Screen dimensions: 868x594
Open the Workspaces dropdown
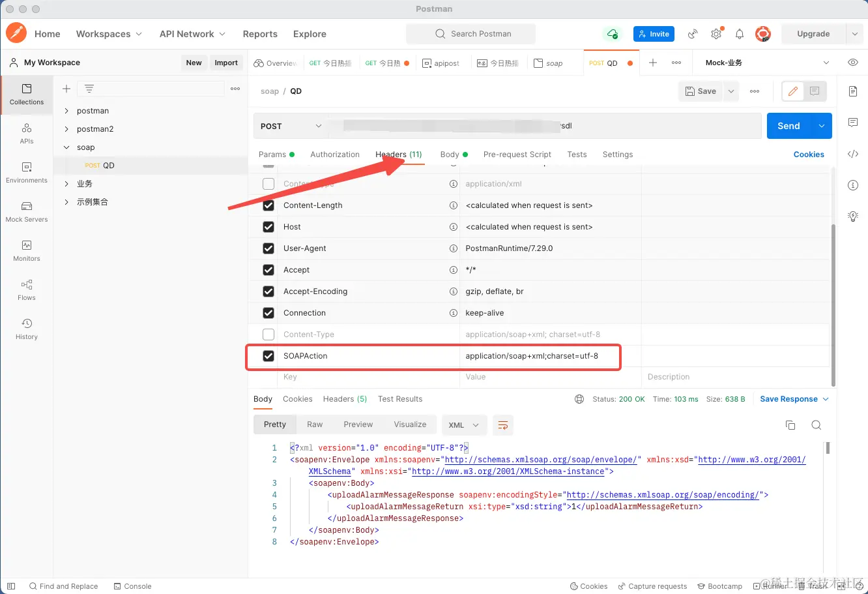point(109,34)
